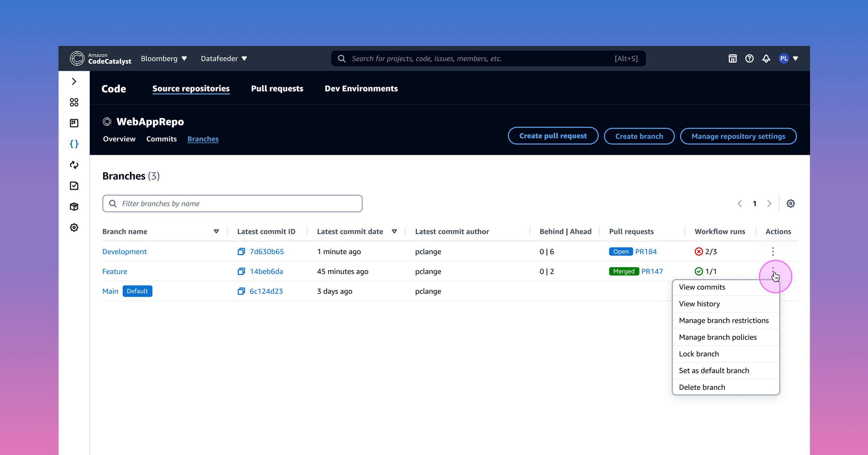Open the PR184 pull request link
Screen dimensions: 868x455
pos(646,252)
